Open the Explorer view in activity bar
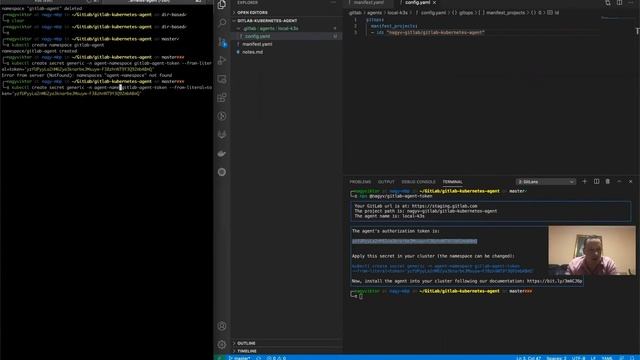Image resolution: width=640 pixels, height=360 pixels. click(222, 4)
